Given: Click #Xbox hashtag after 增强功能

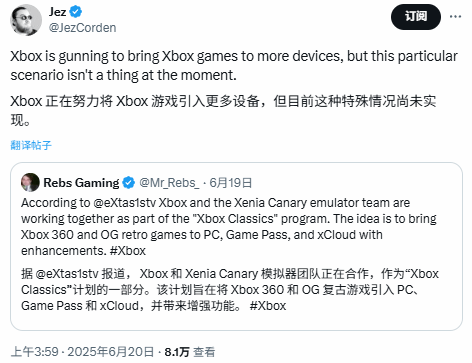Looking at the screenshot, I should pos(268,306).
